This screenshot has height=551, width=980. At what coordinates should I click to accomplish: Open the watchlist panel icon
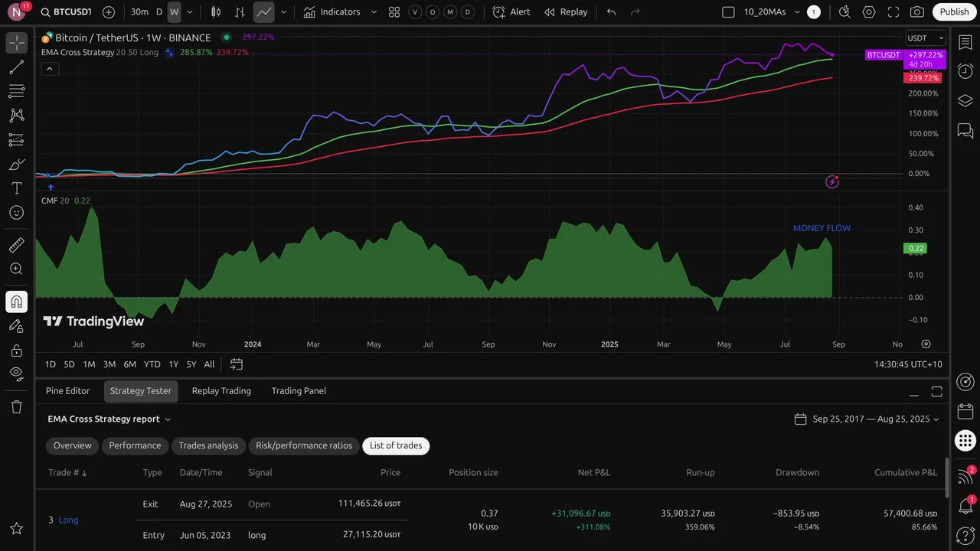click(x=965, y=42)
